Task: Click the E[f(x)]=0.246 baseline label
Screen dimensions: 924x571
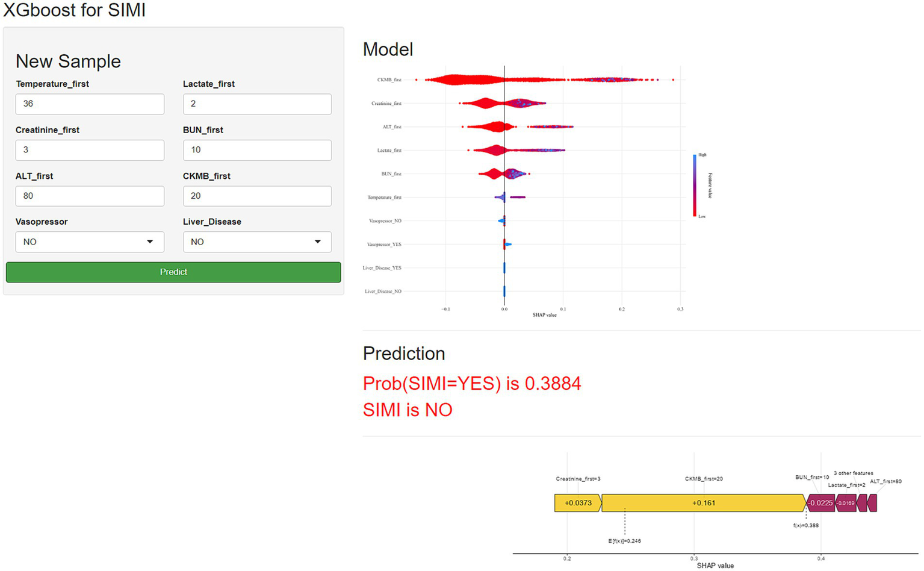Action: point(624,541)
